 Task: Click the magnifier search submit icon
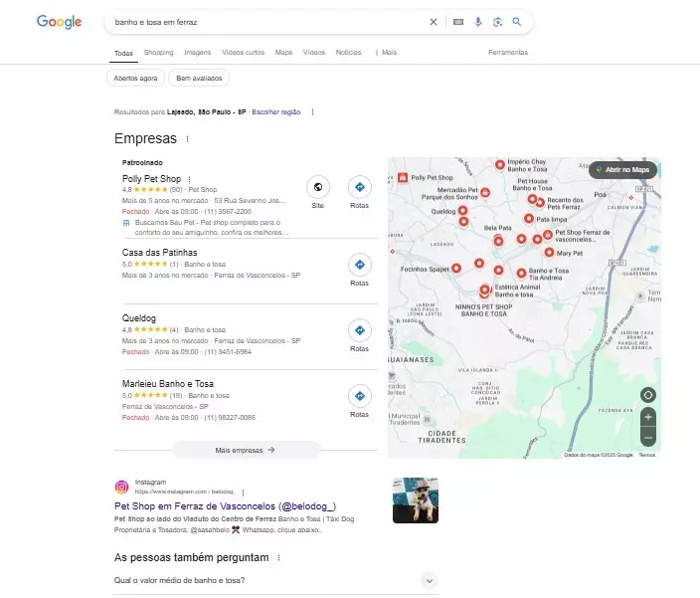pyautogui.click(x=516, y=22)
